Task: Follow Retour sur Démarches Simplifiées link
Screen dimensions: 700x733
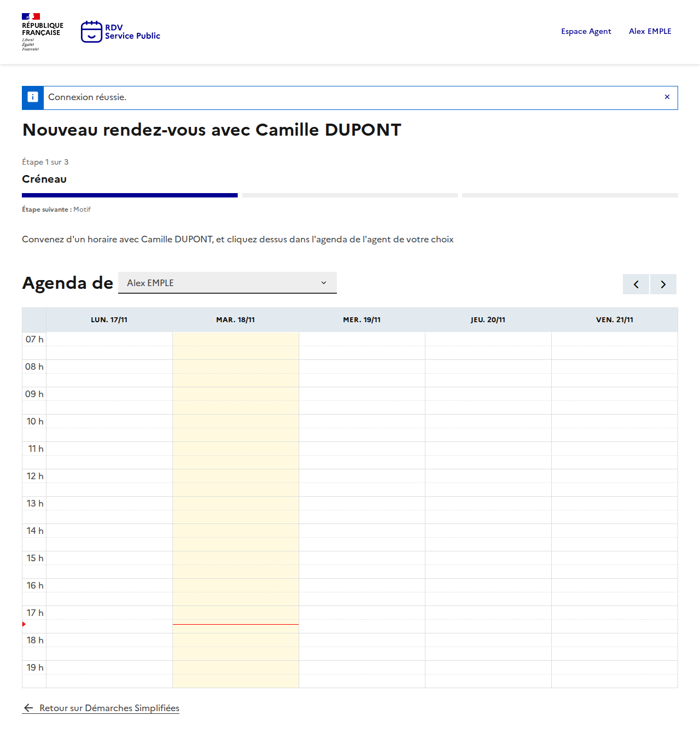Action: (x=109, y=708)
